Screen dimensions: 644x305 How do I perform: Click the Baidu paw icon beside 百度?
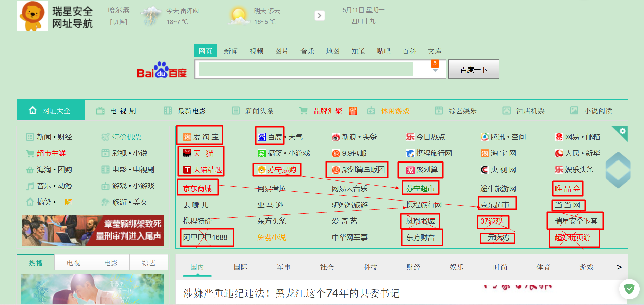(261, 137)
